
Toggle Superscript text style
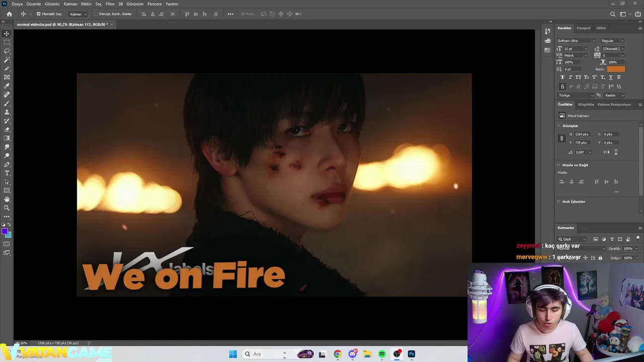pyautogui.click(x=594, y=77)
